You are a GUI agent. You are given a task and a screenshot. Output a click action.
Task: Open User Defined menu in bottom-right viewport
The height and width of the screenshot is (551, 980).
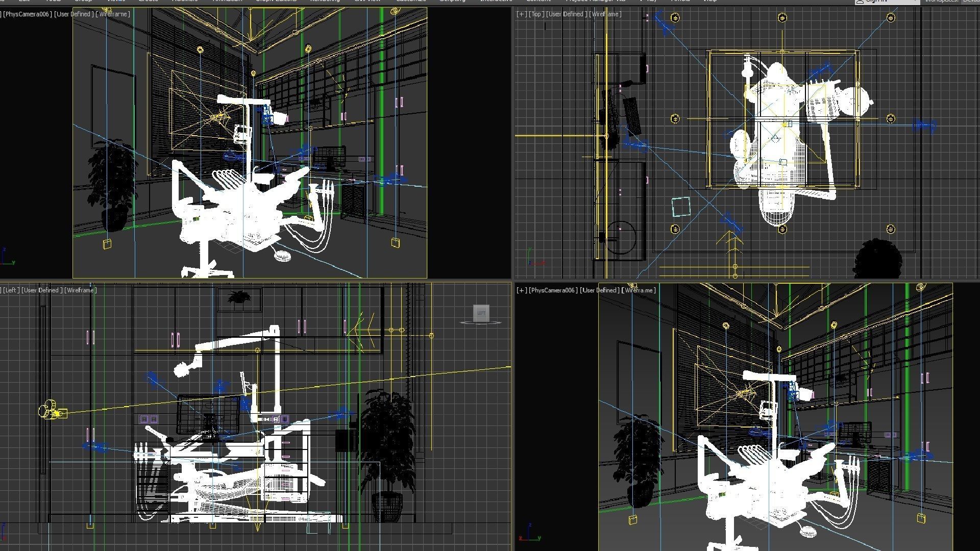[x=600, y=290]
